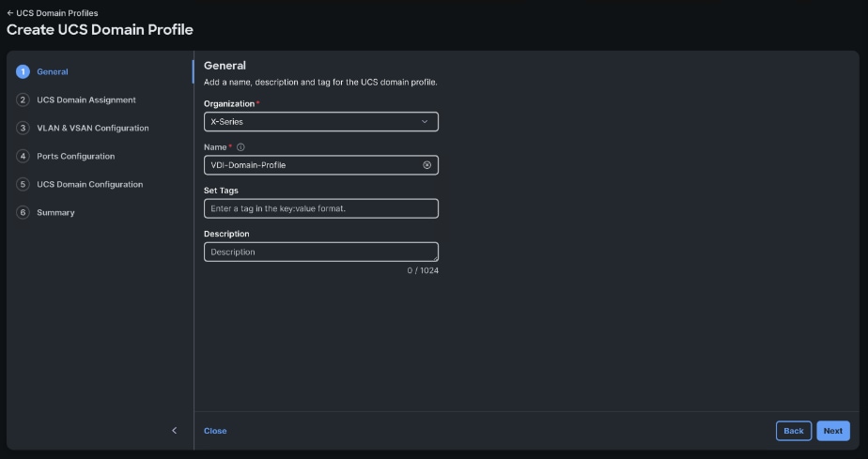This screenshot has height=459, width=868.
Task: Click the Next button
Action: point(833,431)
